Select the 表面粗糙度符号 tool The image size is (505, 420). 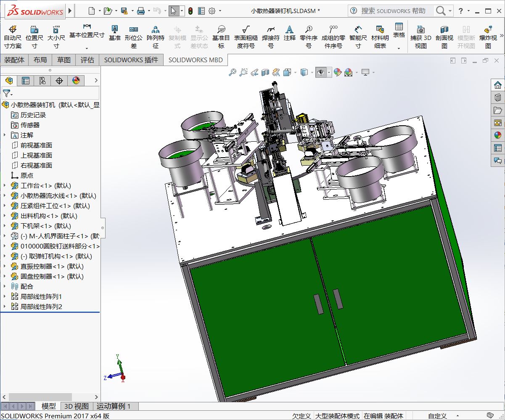pyautogui.click(x=246, y=37)
